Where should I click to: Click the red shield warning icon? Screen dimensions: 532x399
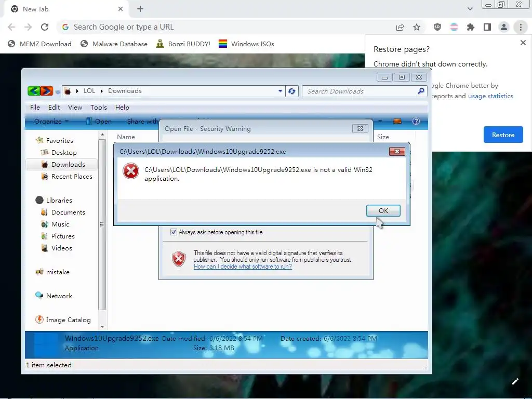179,259
